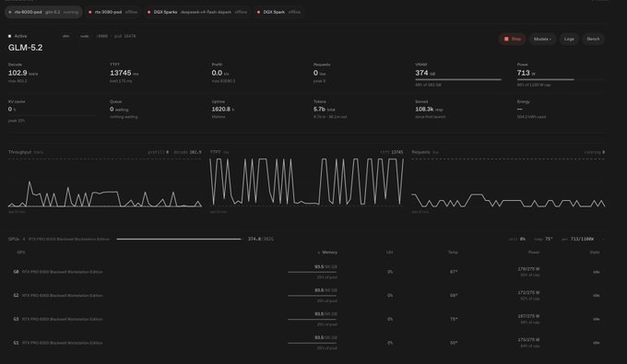Click the VRAM usage bar
The width and height of the screenshot is (627, 364).
458,79
